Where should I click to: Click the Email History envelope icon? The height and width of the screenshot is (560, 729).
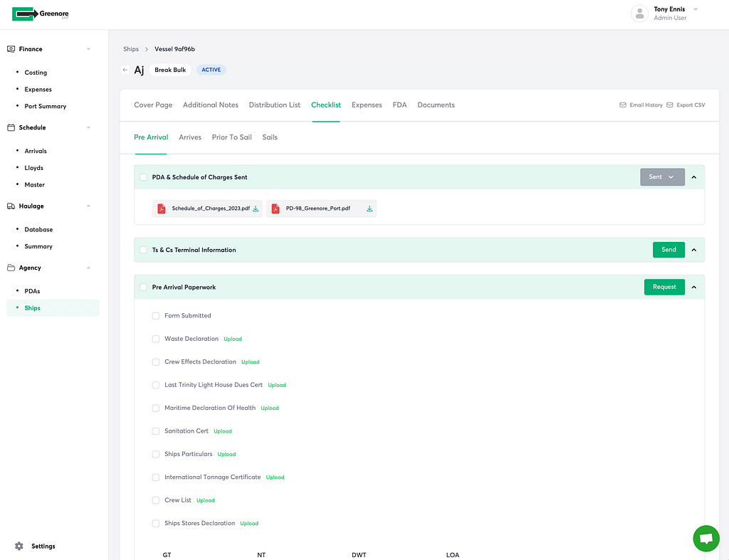[x=623, y=105]
